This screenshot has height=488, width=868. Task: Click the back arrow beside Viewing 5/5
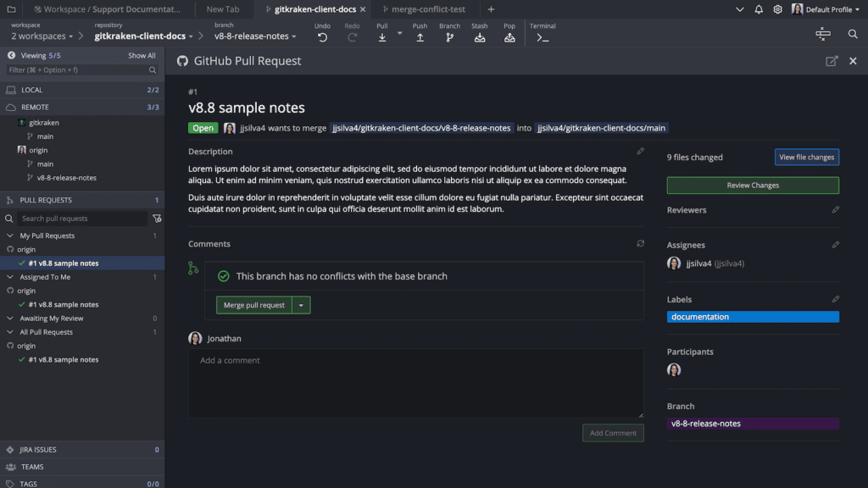coord(11,55)
